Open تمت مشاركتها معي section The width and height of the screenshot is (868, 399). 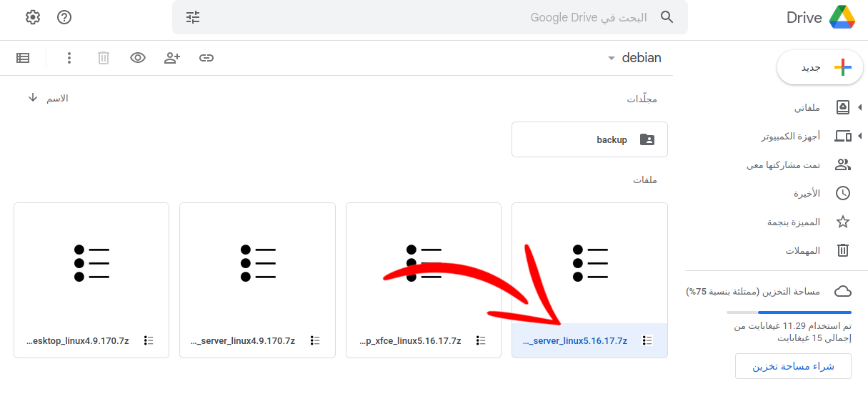point(784,164)
